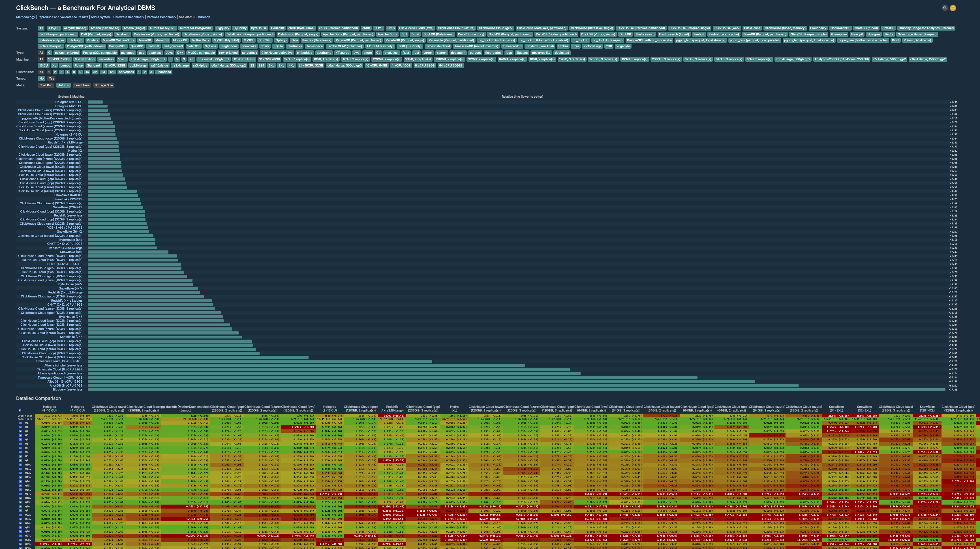The height and width of the screenshot is (549, 980).
Task: Toggle the undefined cluster size filter
Action: tap(164, 72)
